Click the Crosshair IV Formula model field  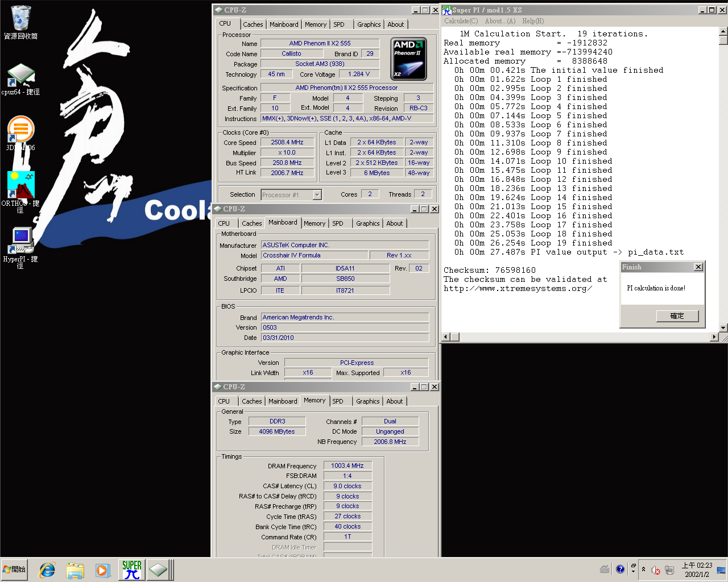pyautogui.click(x=314, y=255)
